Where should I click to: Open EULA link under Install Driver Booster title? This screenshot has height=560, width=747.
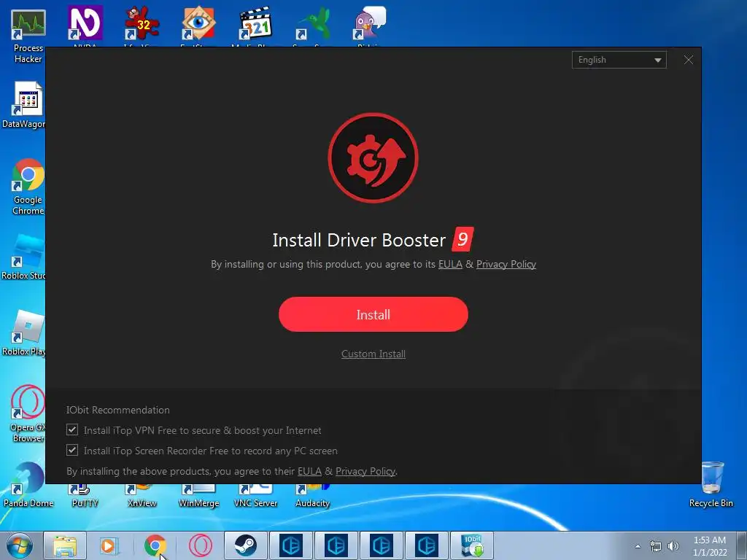coord(450,264)
